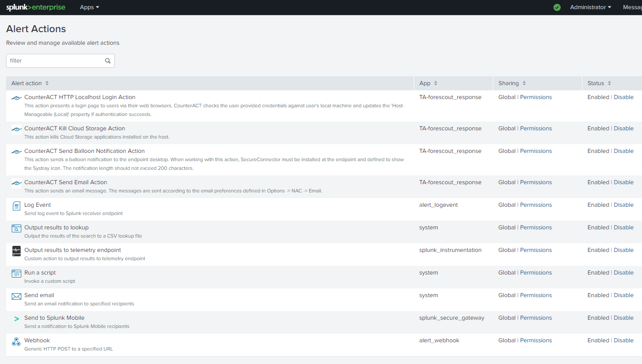The image size is (642, 364).
Task: Open the Messages menu
Action: point(632,7)
